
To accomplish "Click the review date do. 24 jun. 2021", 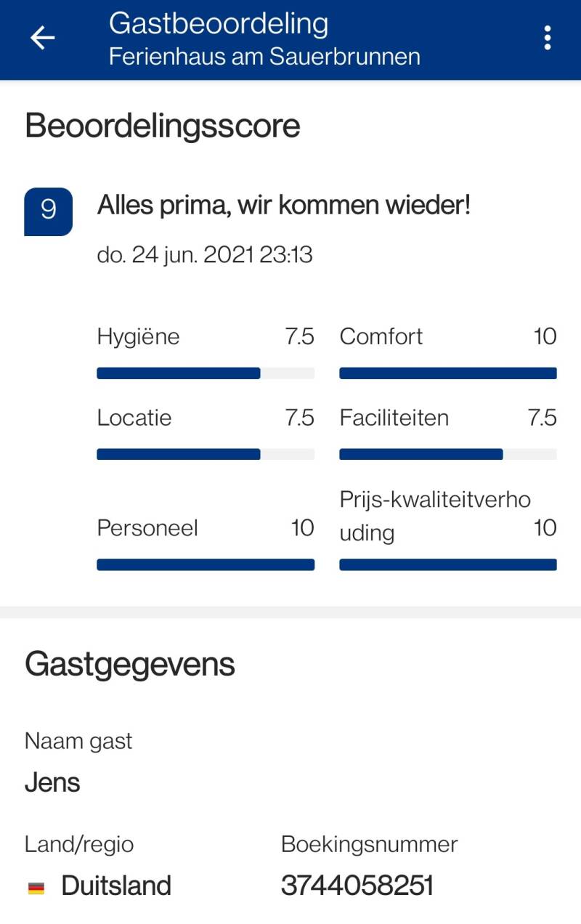I will tap(205, 255).
